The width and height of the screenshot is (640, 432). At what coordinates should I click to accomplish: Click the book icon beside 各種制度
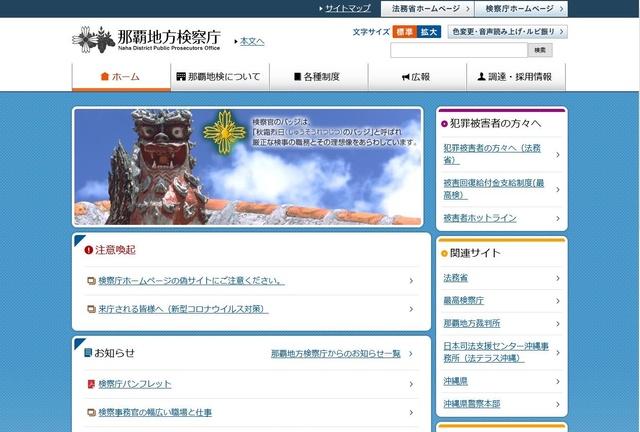(x=298, y=76)
